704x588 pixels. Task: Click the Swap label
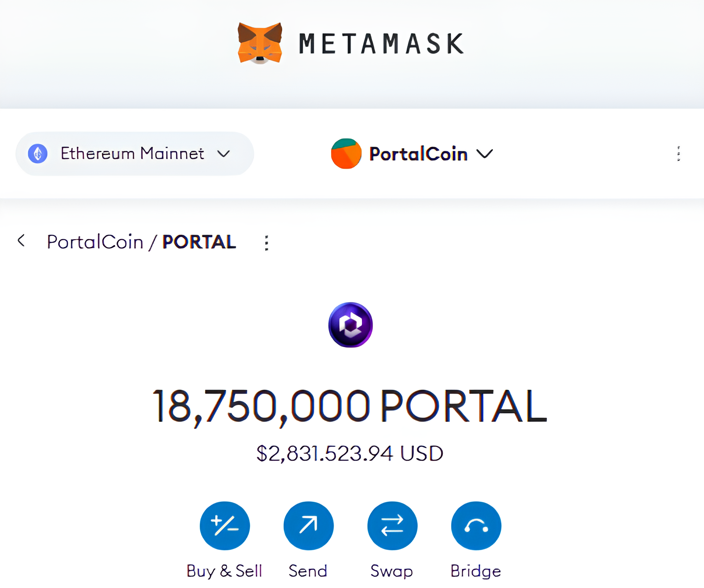click(x=392, y=571)
